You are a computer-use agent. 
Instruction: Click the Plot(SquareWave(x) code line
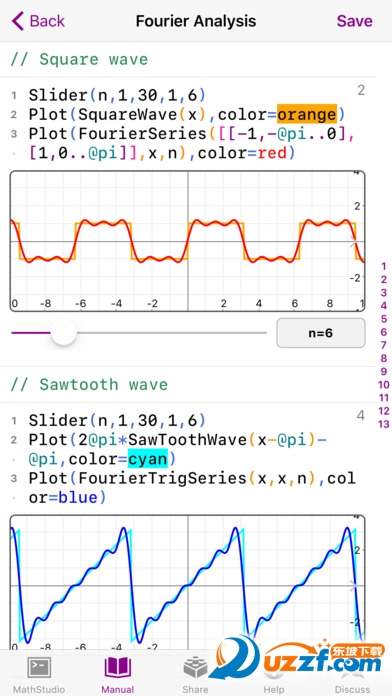coord(187,115)
